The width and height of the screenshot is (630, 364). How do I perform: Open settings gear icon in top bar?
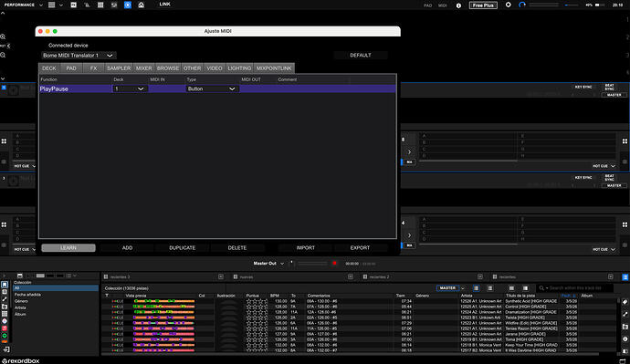[x=509, y=5]
